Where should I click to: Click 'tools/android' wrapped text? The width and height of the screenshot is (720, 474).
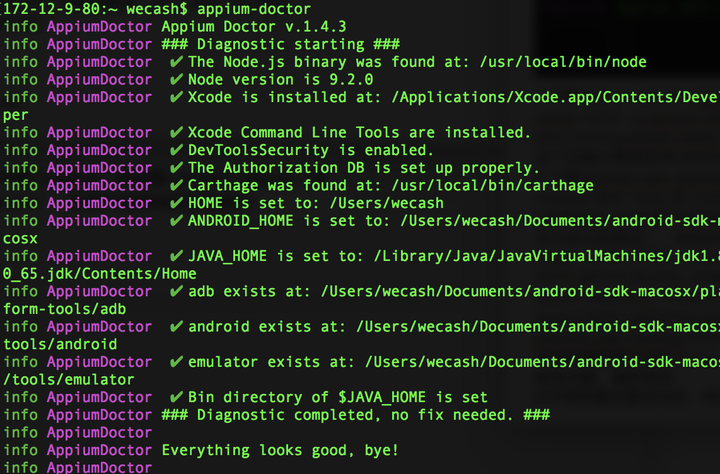pos(60,344)
